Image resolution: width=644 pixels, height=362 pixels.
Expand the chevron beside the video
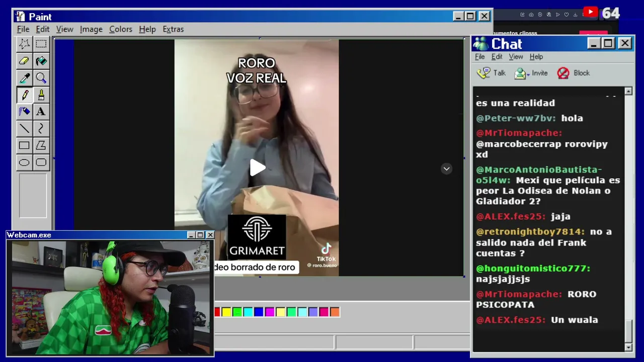(x=446, y=169)
